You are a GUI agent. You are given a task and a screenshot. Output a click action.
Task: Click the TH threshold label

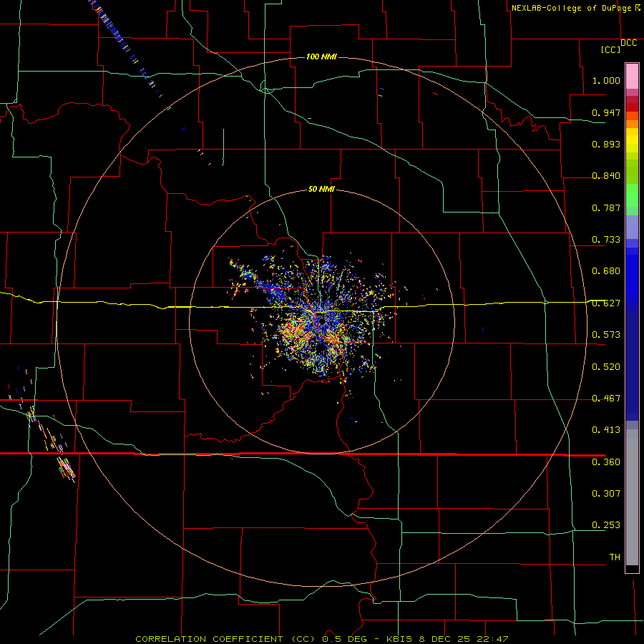click(615, 557)
